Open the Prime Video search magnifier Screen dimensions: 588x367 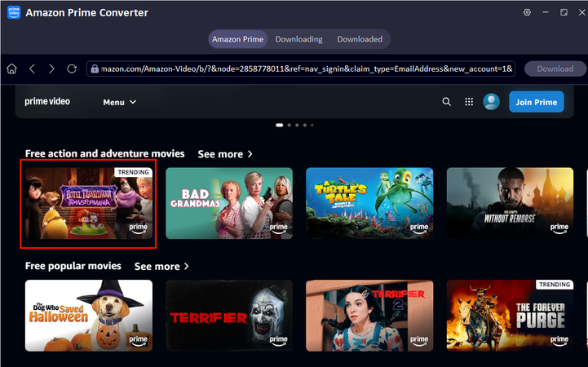pyautogui.click(x=446, y=102)
